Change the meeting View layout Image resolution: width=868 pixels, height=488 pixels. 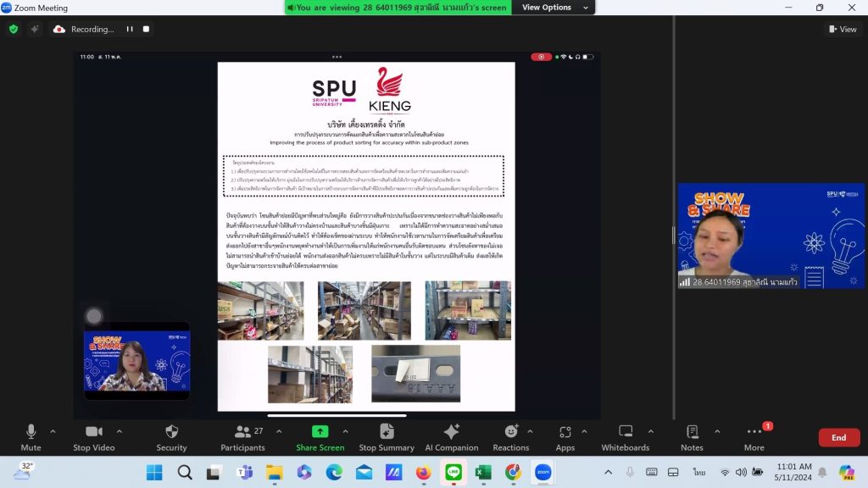coord(843,29)
